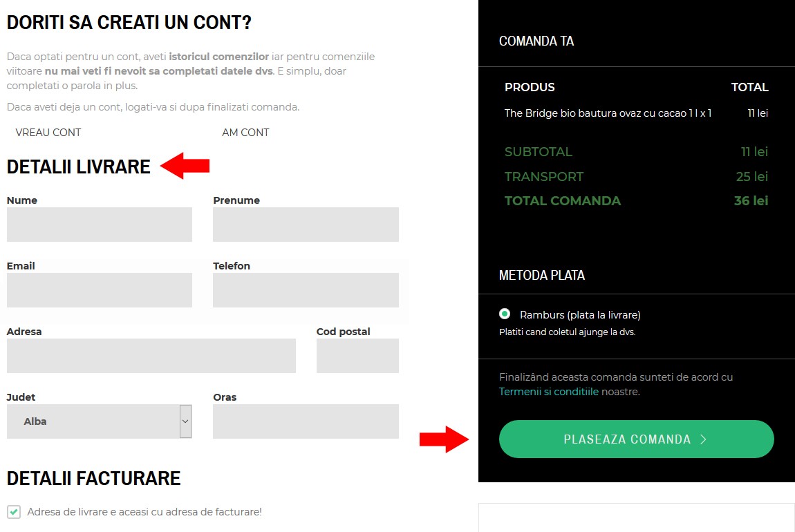This screenshot has width=795, height=532.
Task: Select the Telefon input box
Action: click(x=306, y=289)
